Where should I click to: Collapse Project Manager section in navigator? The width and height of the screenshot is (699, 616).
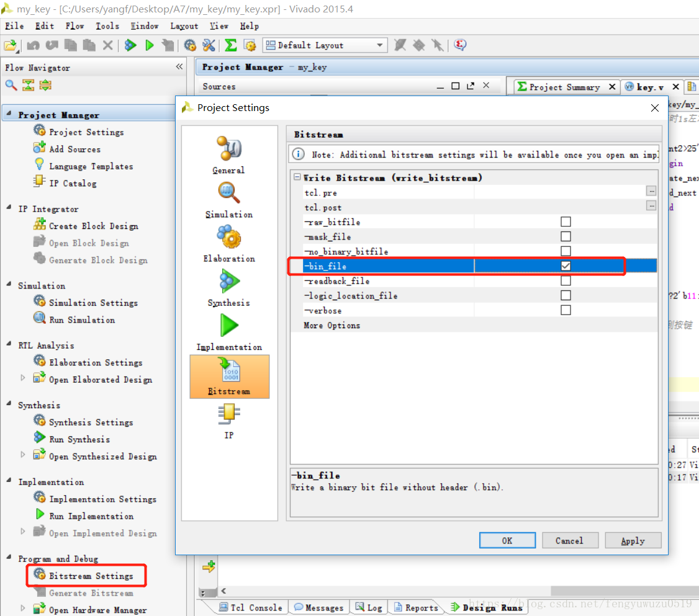click(9, 114)
